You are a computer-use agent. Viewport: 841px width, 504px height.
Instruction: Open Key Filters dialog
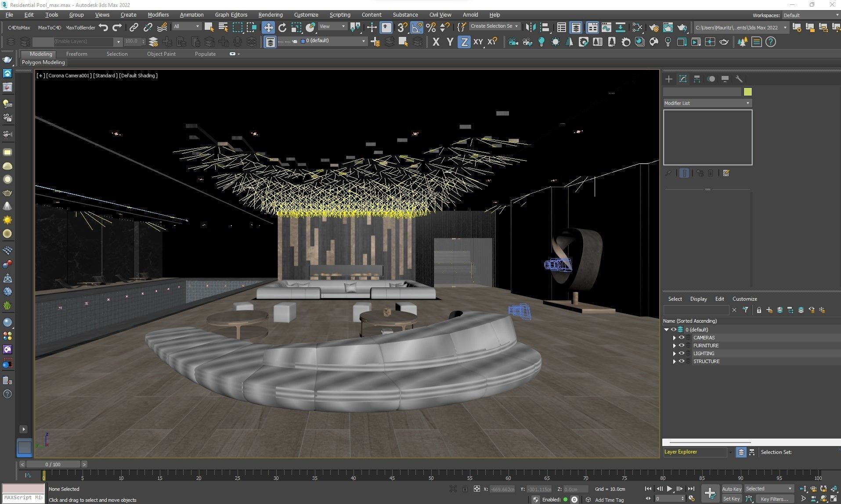click(x=775, y=499)
